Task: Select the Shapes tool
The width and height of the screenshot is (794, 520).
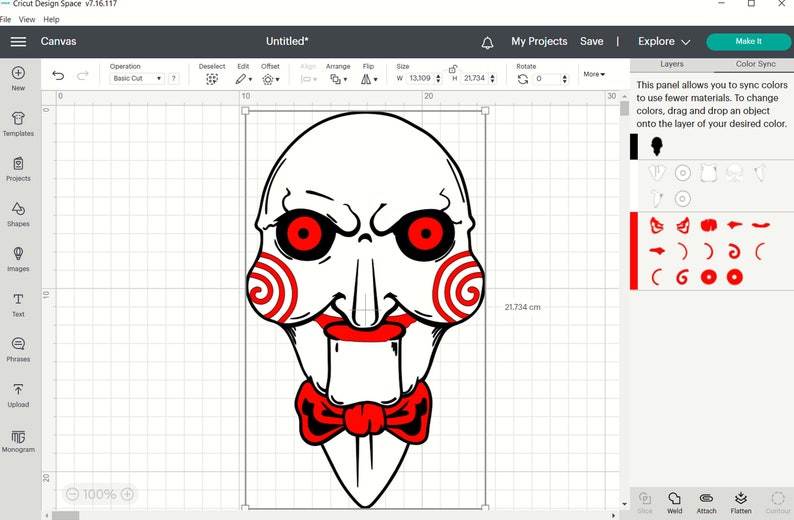Action: coord(18,209)
